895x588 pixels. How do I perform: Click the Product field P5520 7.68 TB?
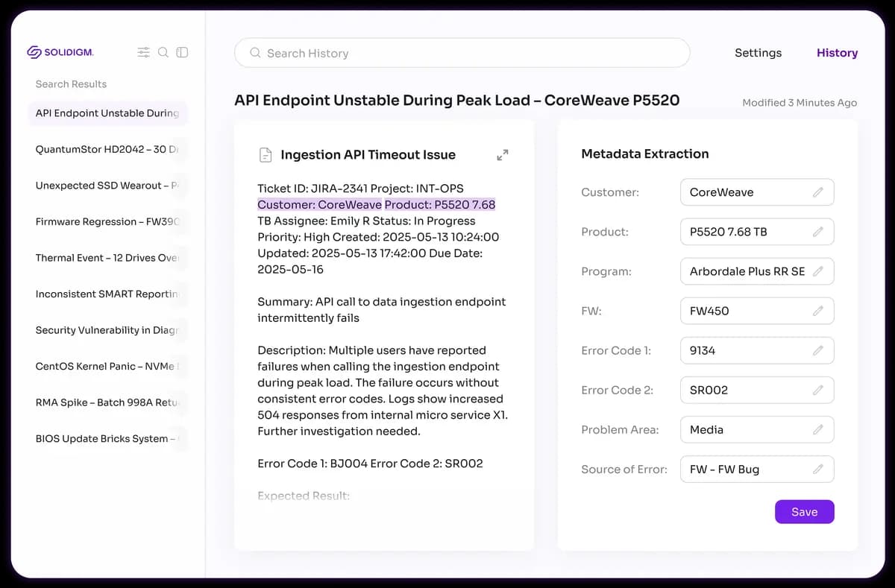point(757,232)
